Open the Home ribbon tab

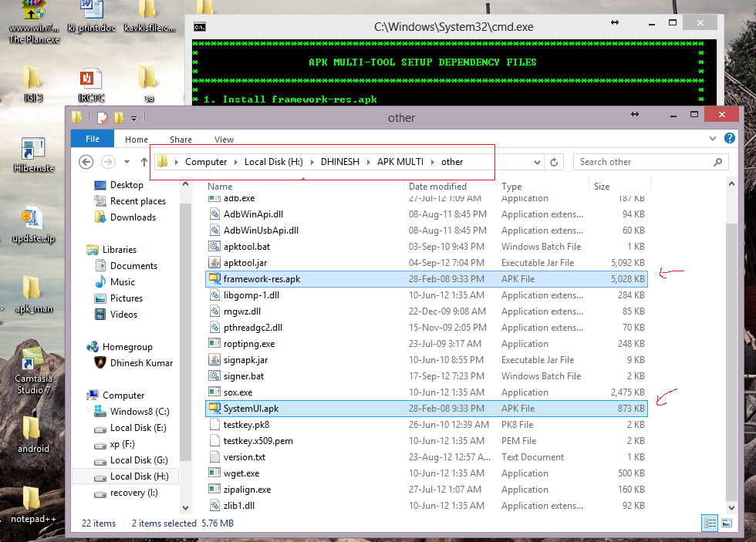coord(137,140)
